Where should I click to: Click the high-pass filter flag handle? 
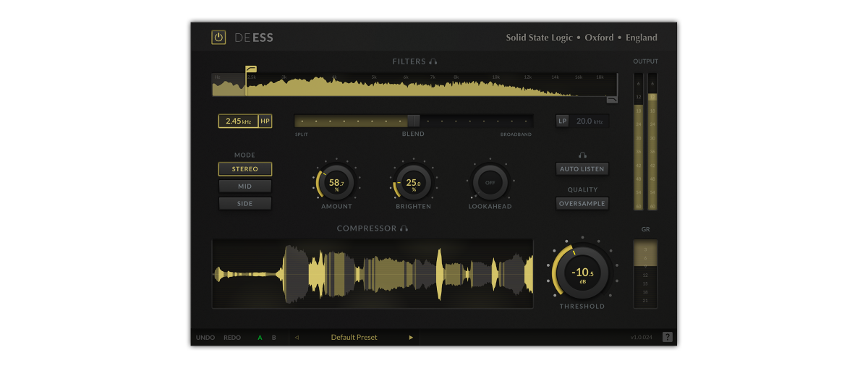(x=251, y=69)
